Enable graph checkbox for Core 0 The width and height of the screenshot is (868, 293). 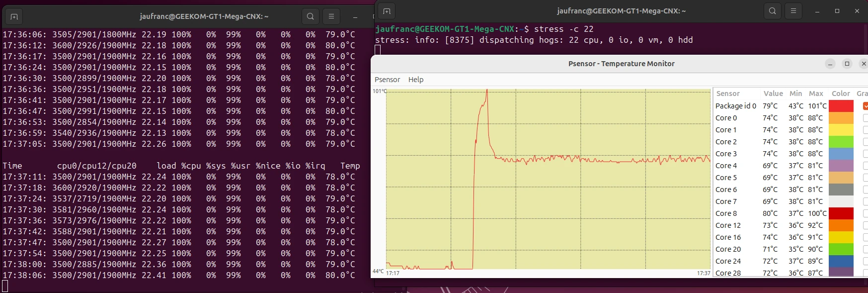tap(866, 118)
